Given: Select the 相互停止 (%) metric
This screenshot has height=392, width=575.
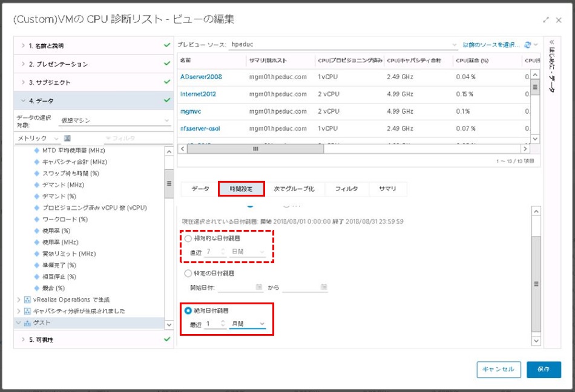Looking at the screenshot, I should (59, 276).
